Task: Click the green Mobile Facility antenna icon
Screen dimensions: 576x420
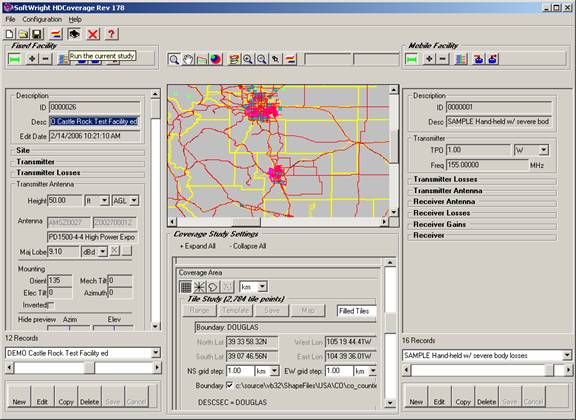Action: 411,59
